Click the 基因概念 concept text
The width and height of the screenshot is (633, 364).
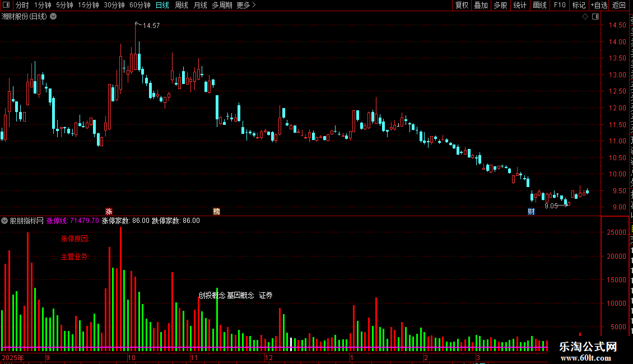tap(241, 295)
